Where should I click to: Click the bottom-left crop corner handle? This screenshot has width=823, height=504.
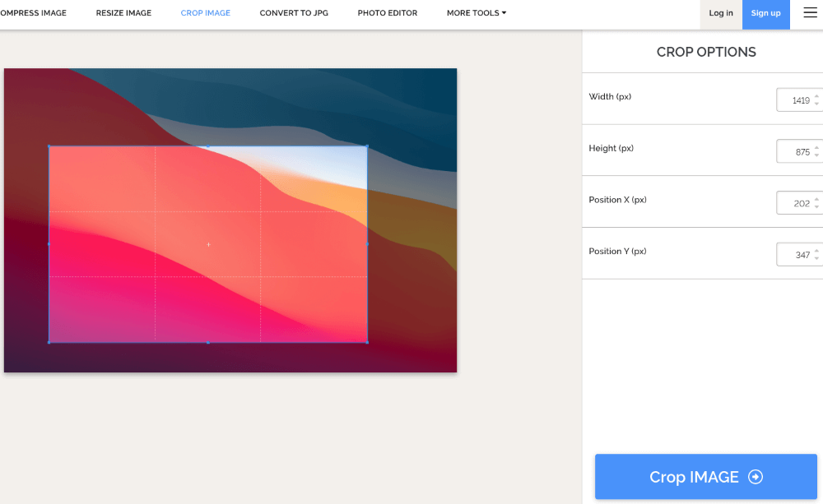coord(49,342)
